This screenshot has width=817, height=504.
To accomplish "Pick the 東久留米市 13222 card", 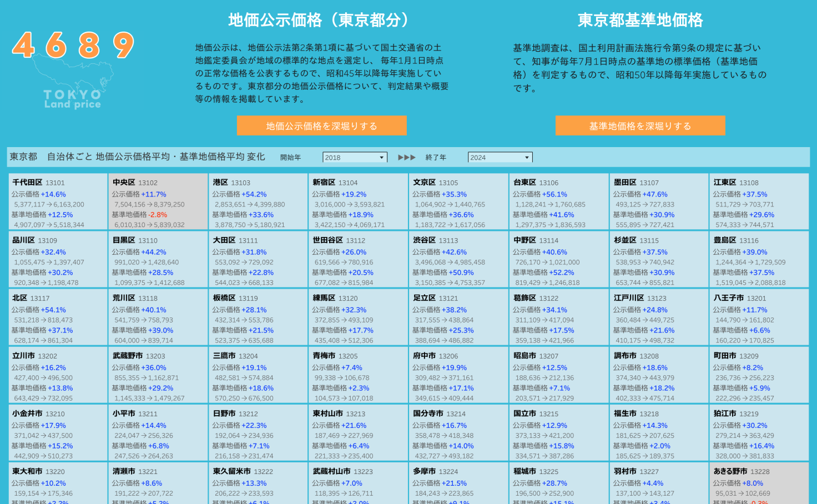I will (259, 483).
